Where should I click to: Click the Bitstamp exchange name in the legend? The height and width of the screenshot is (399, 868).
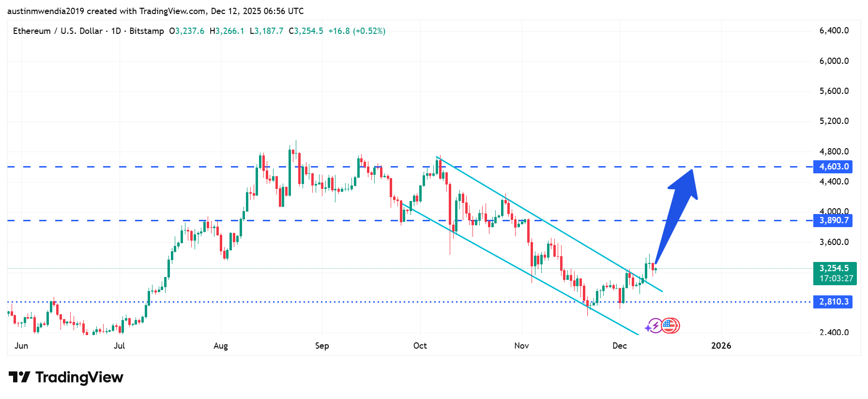147,31
